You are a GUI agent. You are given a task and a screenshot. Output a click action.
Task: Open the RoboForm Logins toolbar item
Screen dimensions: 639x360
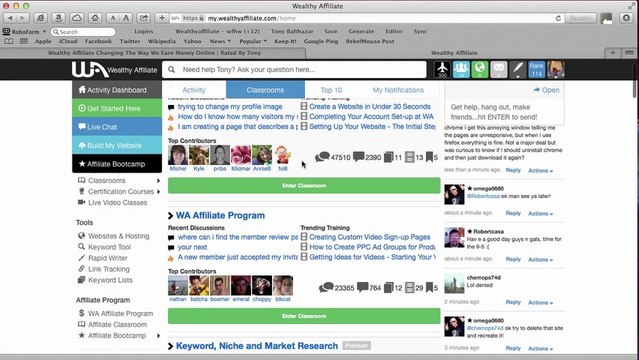[144, 31]
